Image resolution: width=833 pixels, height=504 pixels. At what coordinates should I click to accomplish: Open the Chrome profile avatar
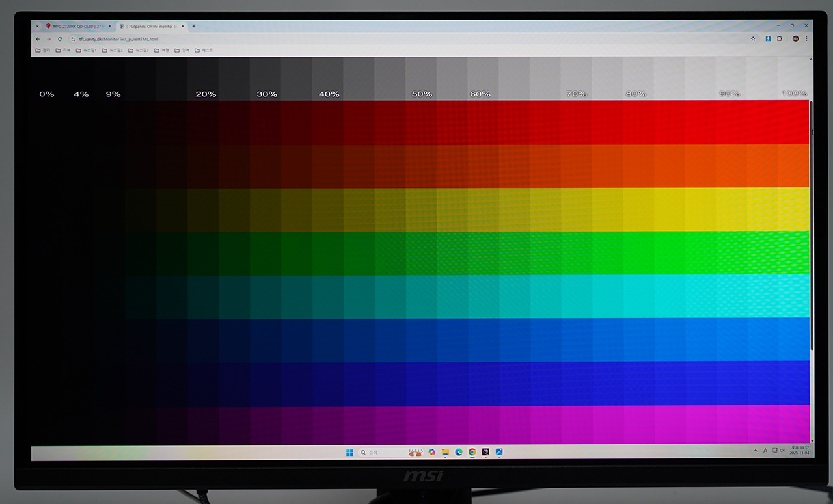coord(795,39)
